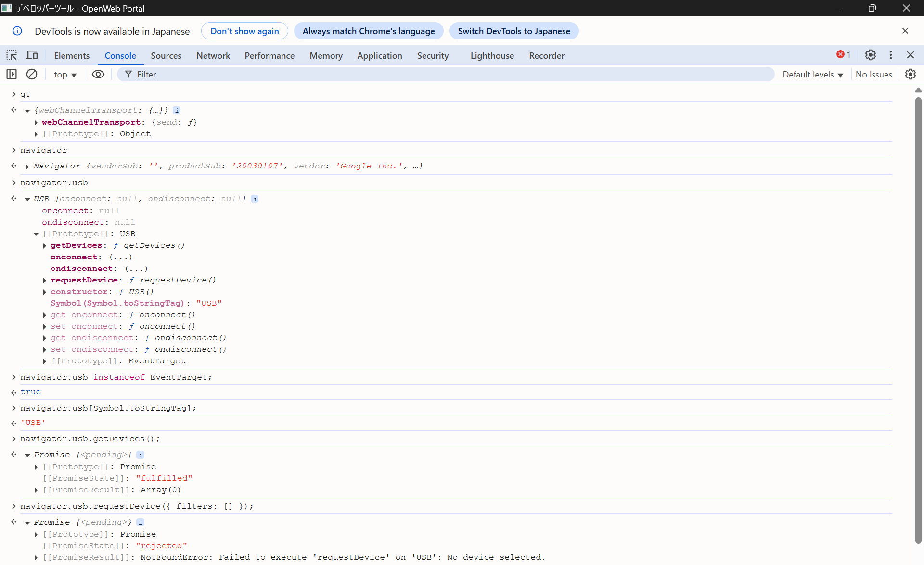Collapse the fulfilled Promise object
Screen dimensions: 924x565
(27, 455)
